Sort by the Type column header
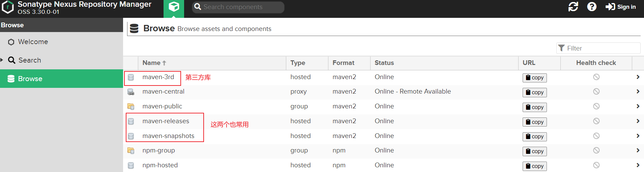This screenshot has height=172, width=644. [307, 63]
